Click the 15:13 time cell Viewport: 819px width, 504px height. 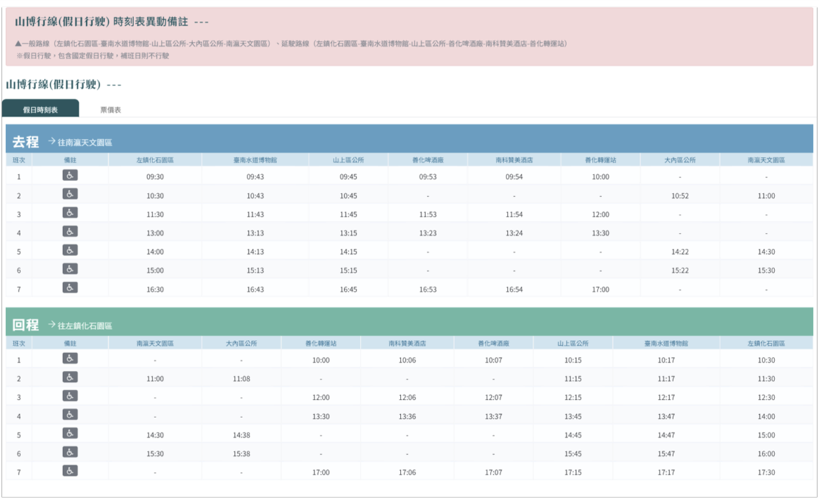pos(255,270)
